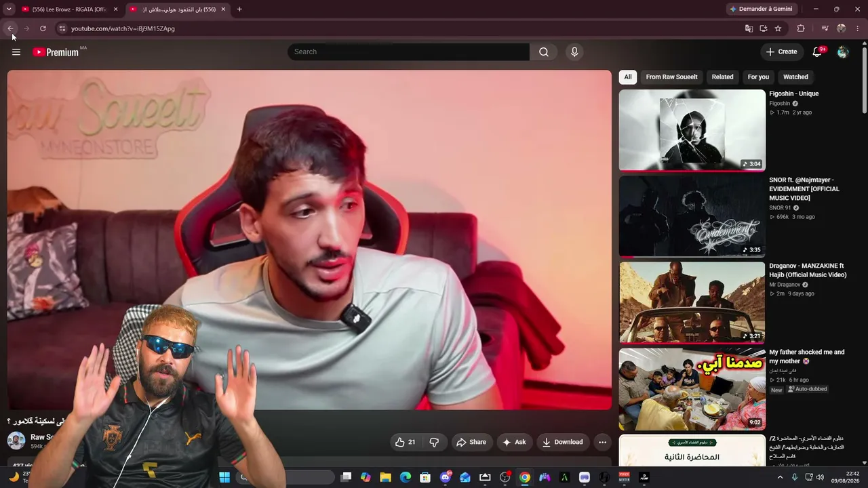Like the video with thumbs up
Image resolution: width=868 pixels, height=488 pixels.
click(x=406, y=442)
